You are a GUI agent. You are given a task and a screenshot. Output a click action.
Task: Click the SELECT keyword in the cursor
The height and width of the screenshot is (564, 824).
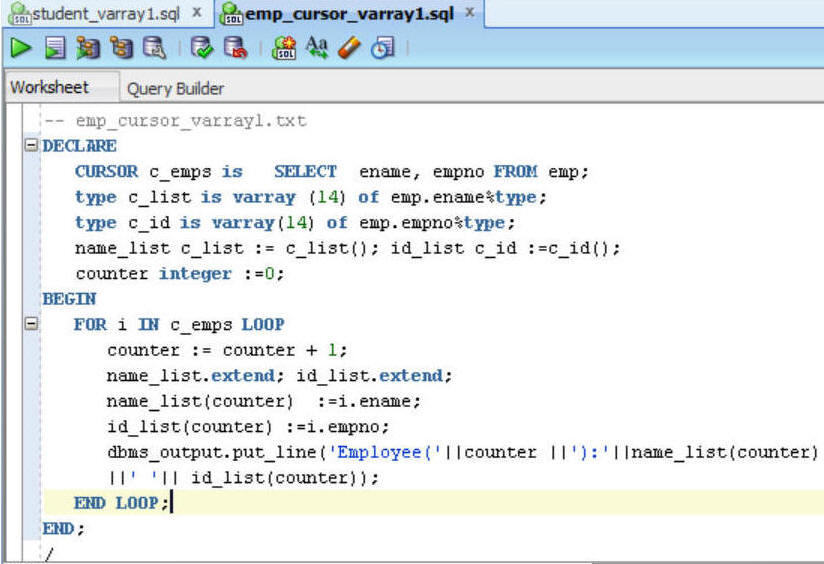click(x=305, y=171)
